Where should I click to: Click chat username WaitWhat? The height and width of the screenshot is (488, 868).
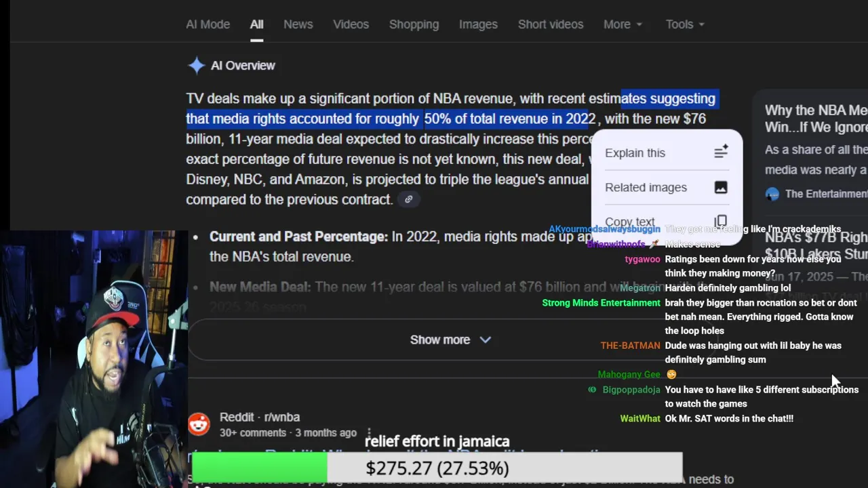[640, 419]
